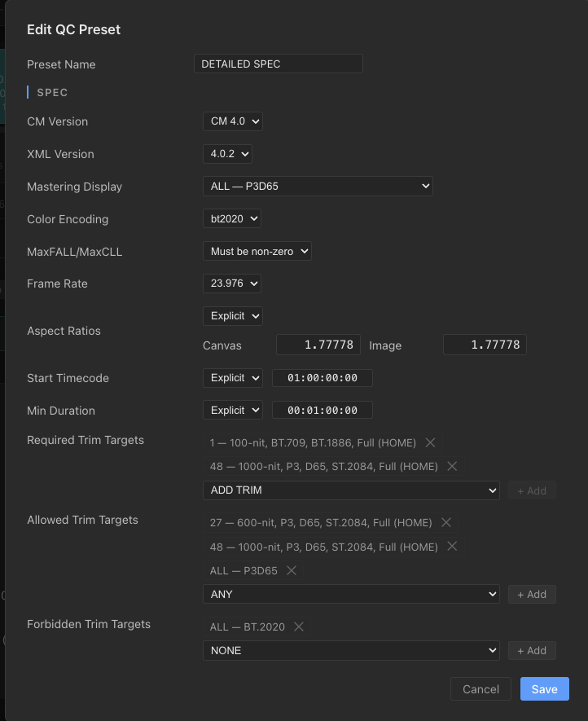Viewport: 588px width, 721px height.
Task: Open the ADD TRIM required targets dropdown
Action: point(351,490)
